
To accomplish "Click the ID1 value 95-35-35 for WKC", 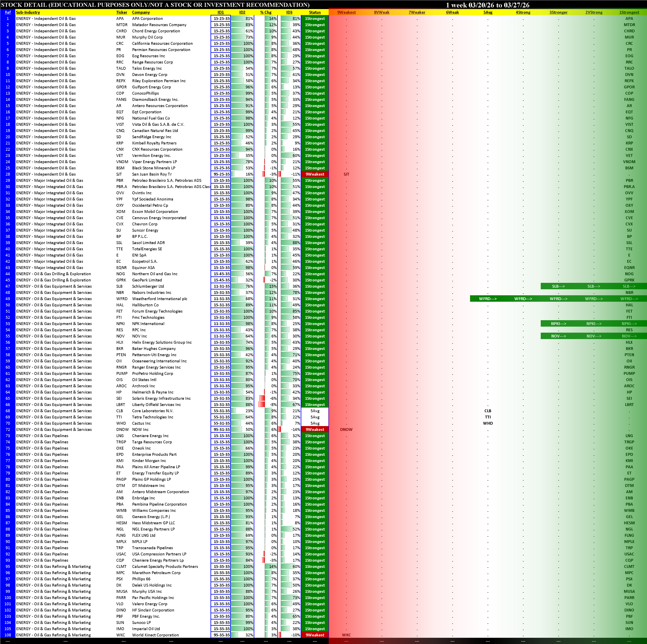I will tap(221, 635).
